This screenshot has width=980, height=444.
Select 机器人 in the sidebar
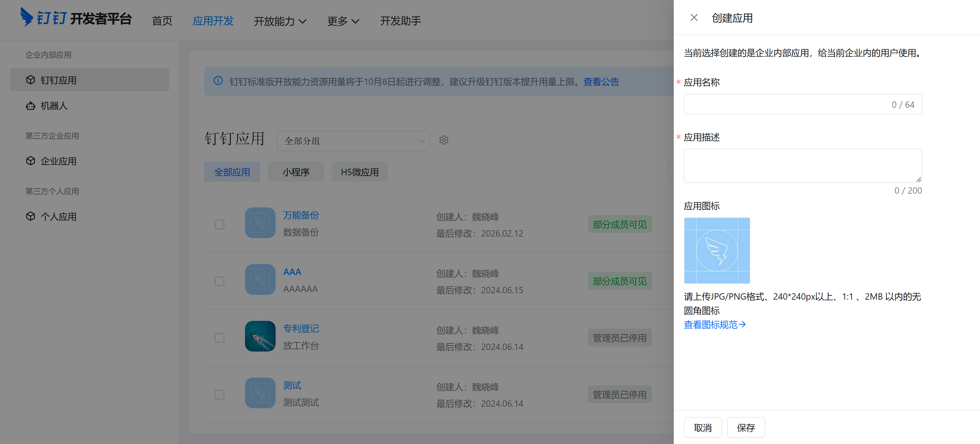click(90, 106)
